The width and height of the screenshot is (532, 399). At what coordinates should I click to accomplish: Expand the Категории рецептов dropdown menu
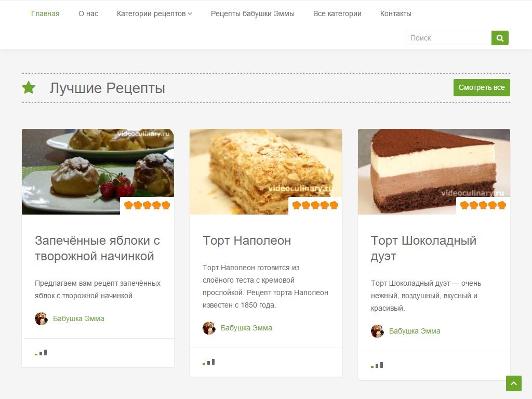(154, 14)
